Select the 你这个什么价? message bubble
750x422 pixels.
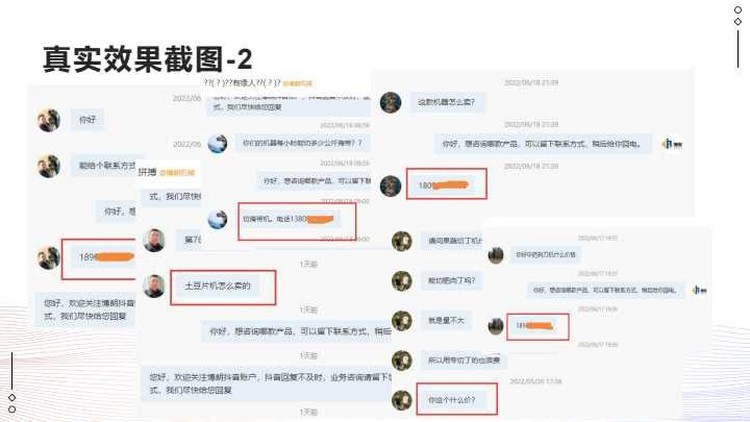(x=452, y=400)
